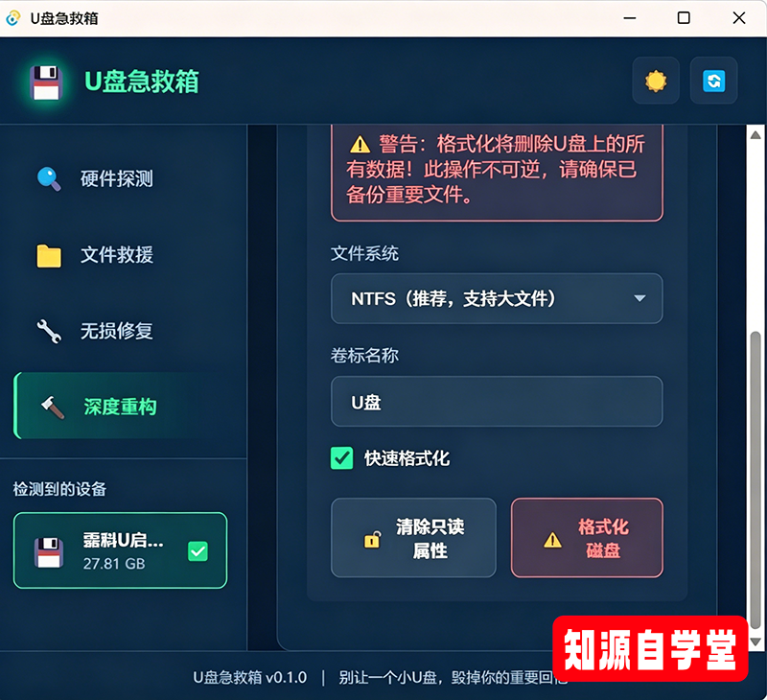
Task: Expand file system options via the chevron
Action: click(x=639, y=298)
